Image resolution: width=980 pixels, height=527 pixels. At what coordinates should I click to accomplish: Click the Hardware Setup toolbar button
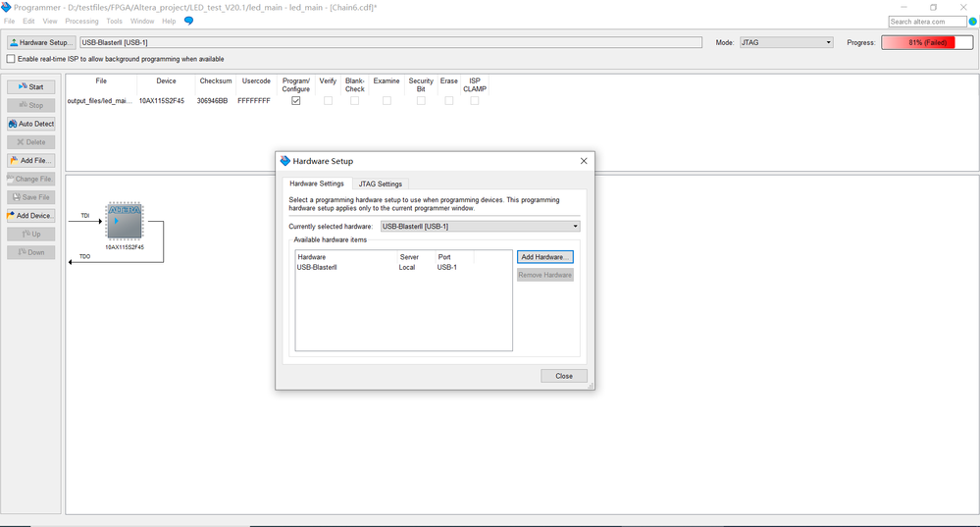(x=41, y=42)
